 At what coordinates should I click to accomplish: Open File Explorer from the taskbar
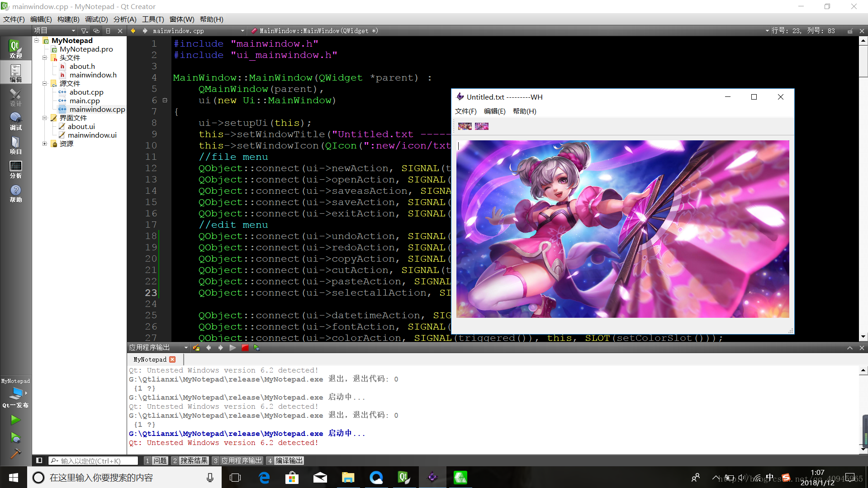pyautogui.click(x=348, y=478)
